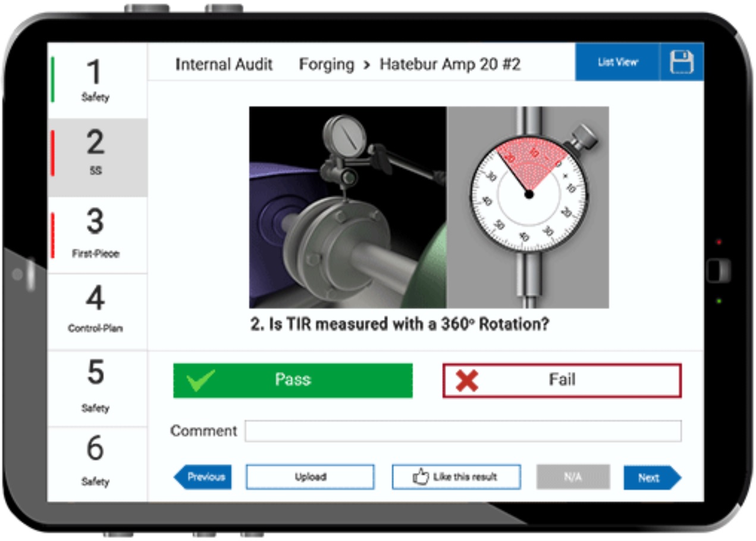The image size is (756, 541).
Task: Go to step 3 First-Piece
Action: point(97,235)
